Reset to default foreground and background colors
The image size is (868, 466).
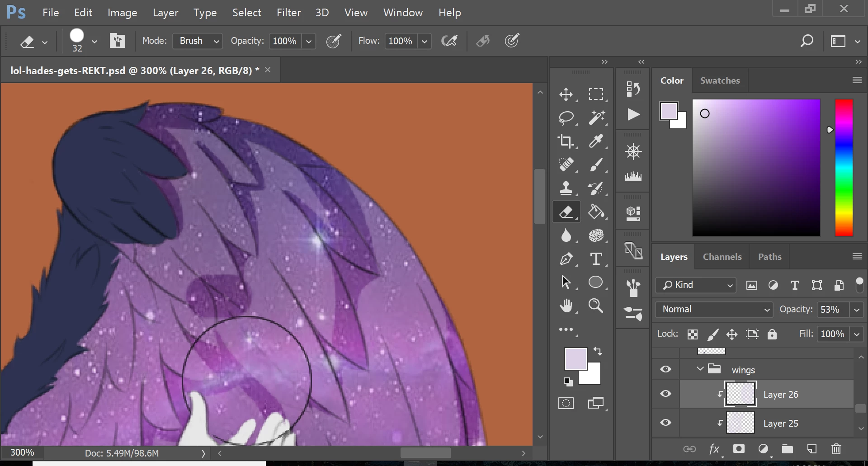click(568, 382)
